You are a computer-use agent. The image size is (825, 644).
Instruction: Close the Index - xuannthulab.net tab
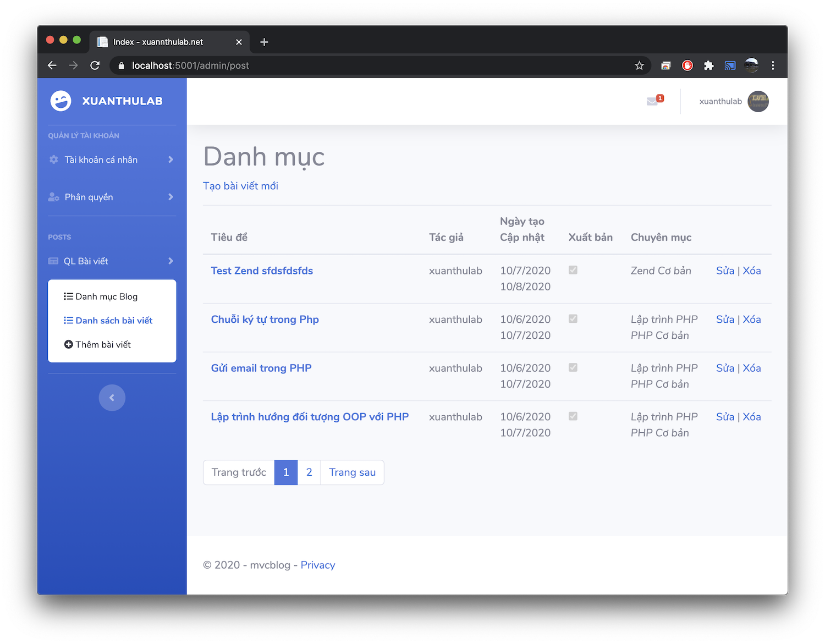239,42
